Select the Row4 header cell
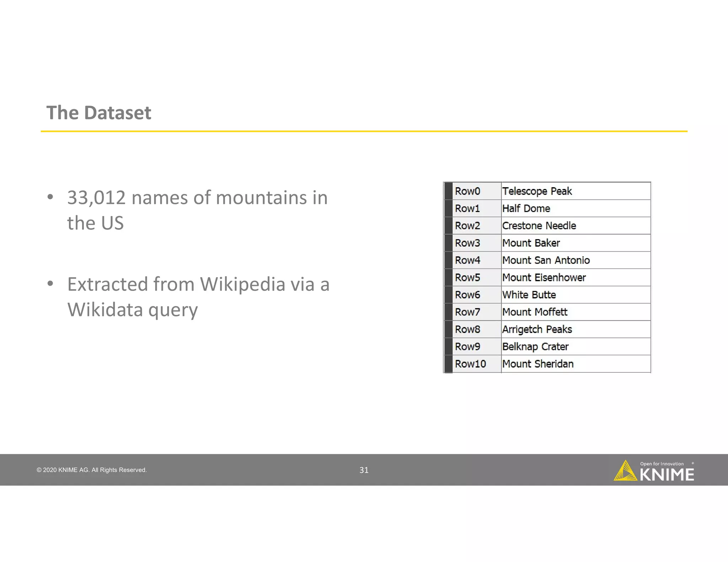The height and width of the screenshot is (562, 728). 476,260
